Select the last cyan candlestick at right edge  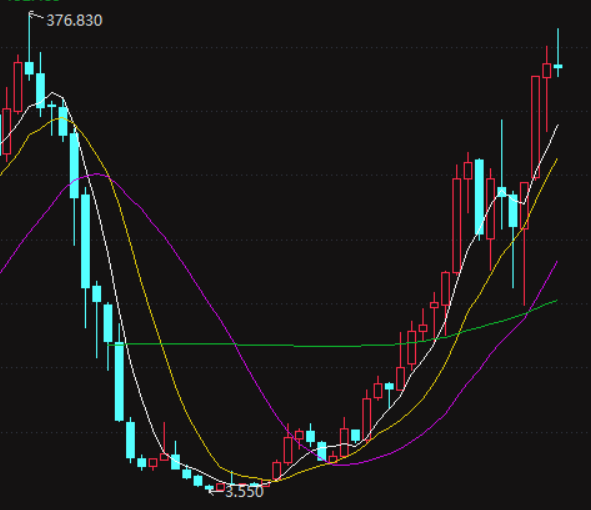(x=558, y=66)
